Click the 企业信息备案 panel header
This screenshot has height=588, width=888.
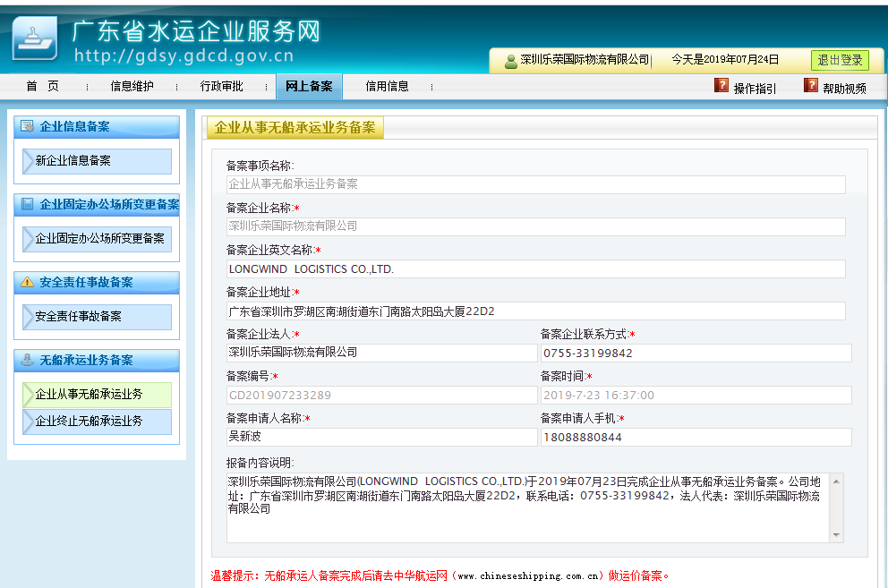(x=97, y=126)
